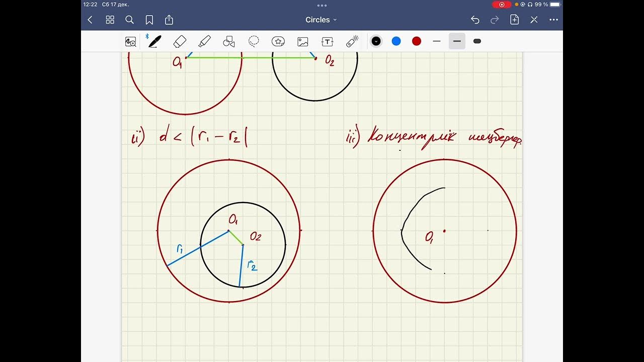This screenshot has height=362, width=644.
Task: Bookmark the current page
Action: [149, 20]
